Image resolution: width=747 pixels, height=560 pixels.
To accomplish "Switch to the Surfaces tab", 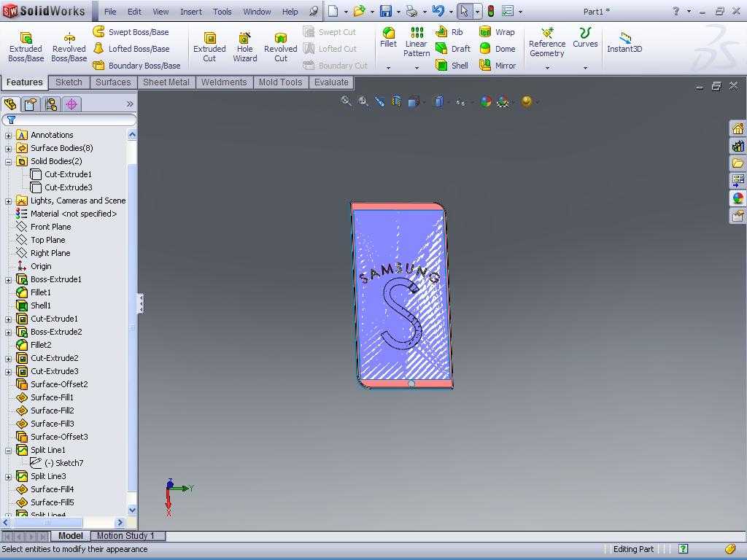I will pos(113,82).
